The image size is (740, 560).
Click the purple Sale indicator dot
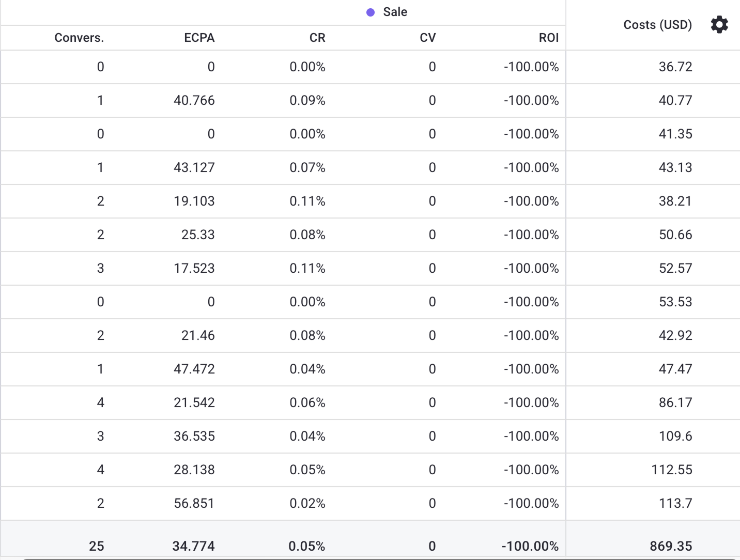[371, 12]
